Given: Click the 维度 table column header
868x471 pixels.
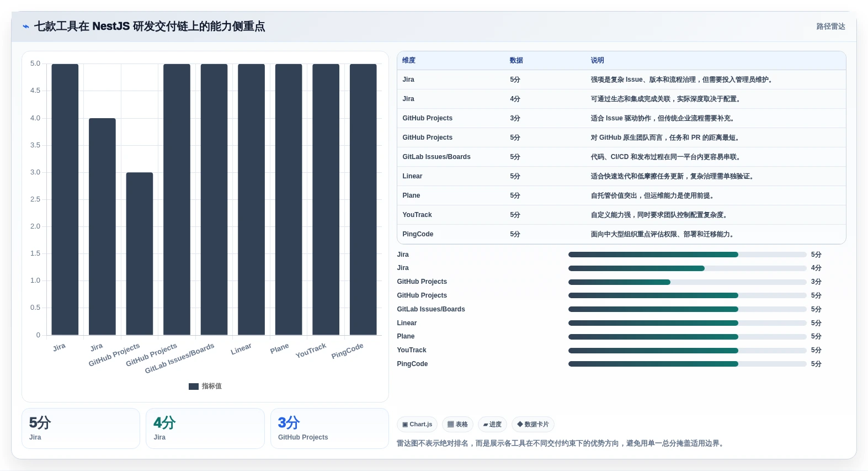Looking at the screenshot, I should point(409,60).
